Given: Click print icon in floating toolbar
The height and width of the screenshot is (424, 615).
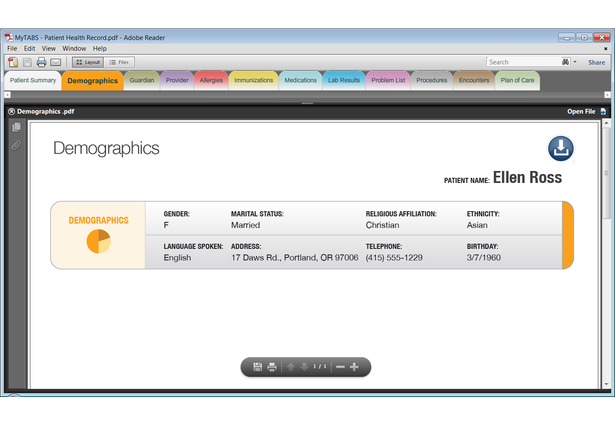Looking at the screenshot, I should click(x=272, y=367).
